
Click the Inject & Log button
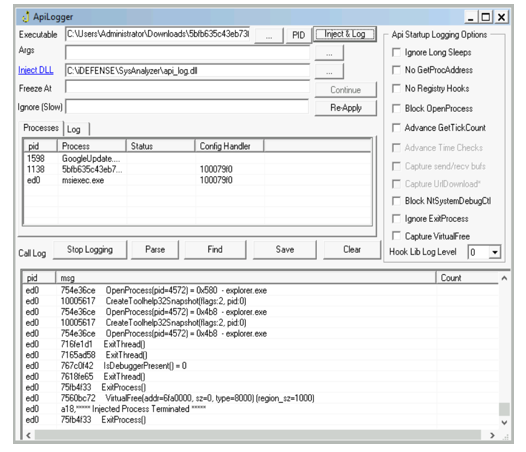(345, 34)
